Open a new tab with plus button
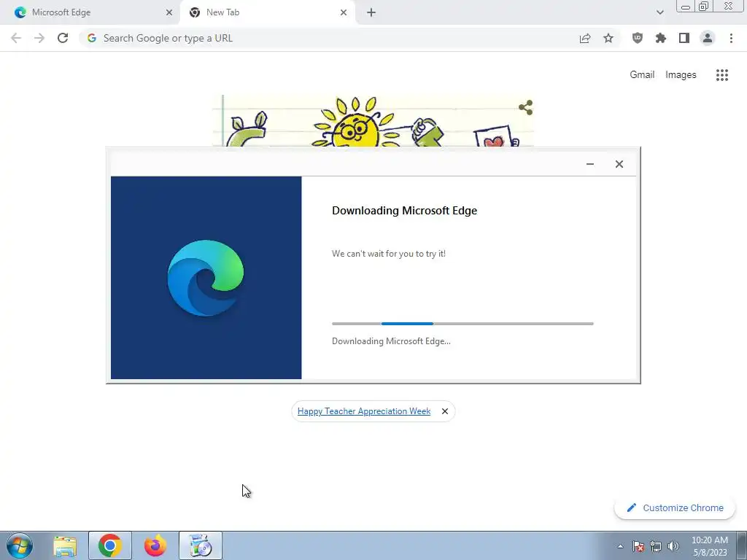 click(371, 12)
